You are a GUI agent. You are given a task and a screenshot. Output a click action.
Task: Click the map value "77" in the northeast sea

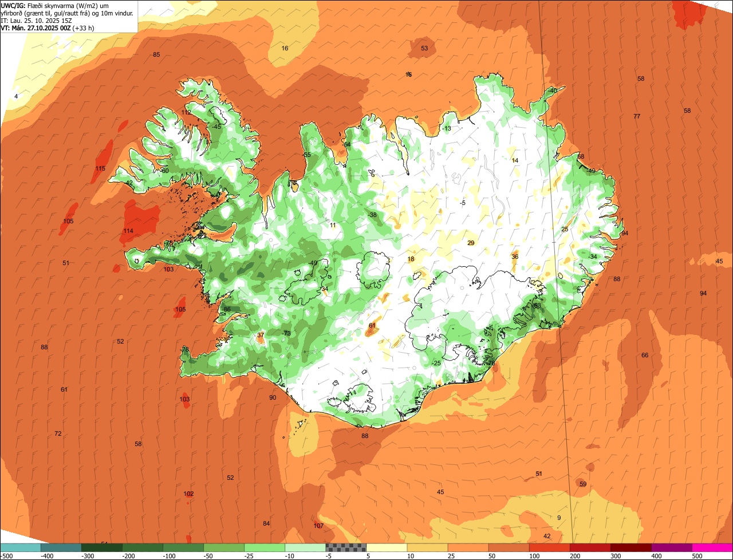point(637,116)
